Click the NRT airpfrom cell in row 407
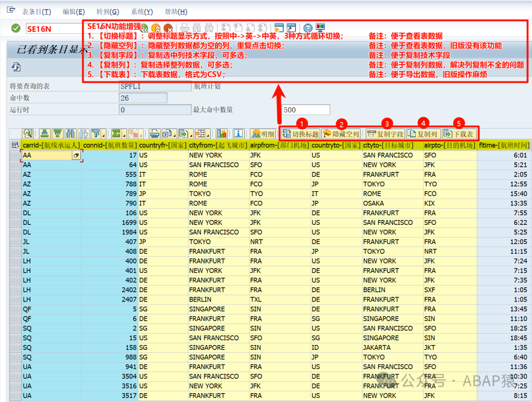Screen dimensions: 532x402 (x=280, y=242)
